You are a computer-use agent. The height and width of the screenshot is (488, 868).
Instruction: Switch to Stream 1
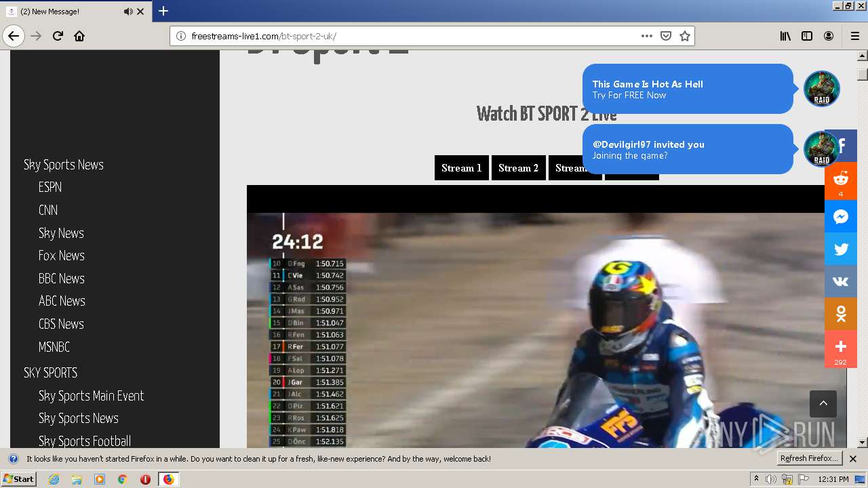(462, 168)
